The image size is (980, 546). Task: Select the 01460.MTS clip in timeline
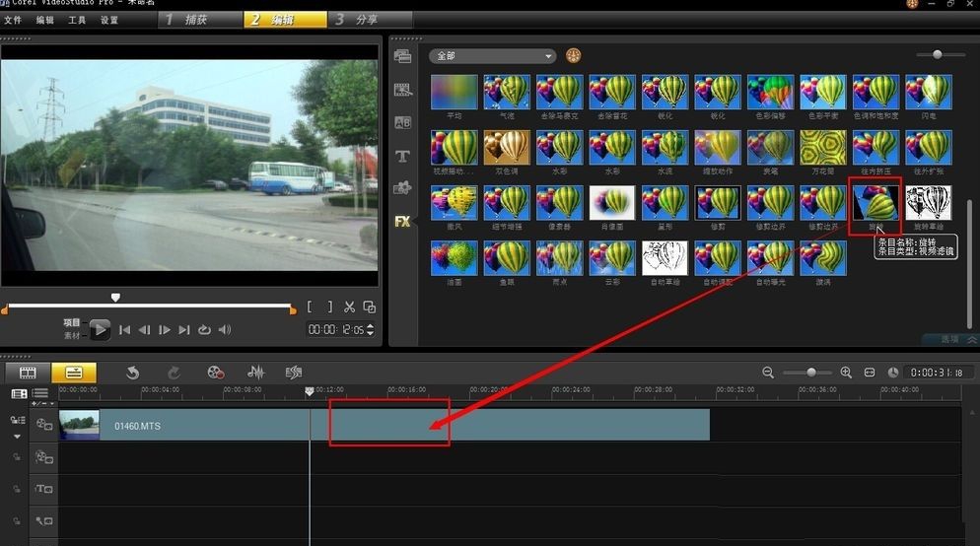pos(394,426)
